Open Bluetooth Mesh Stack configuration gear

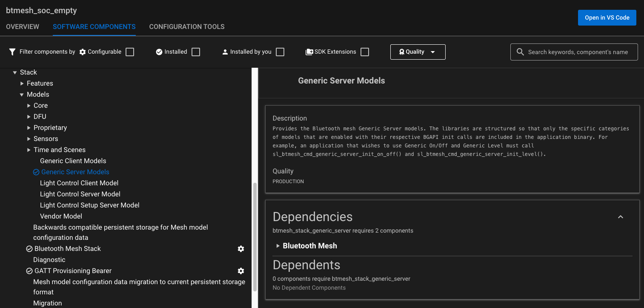pyautogui.click(x=241, y=249)
